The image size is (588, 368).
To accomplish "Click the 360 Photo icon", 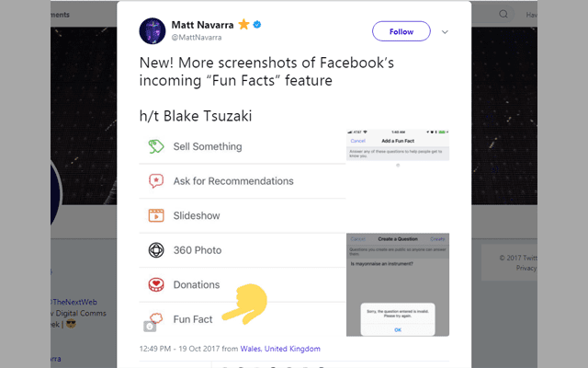I will pos(156,250).
